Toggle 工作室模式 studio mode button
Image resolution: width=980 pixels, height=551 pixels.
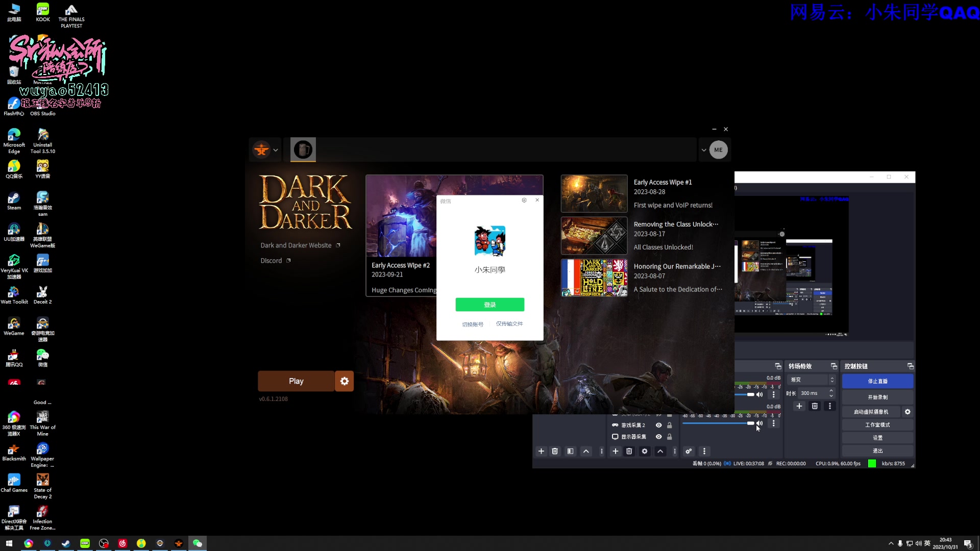coord(877,425)
